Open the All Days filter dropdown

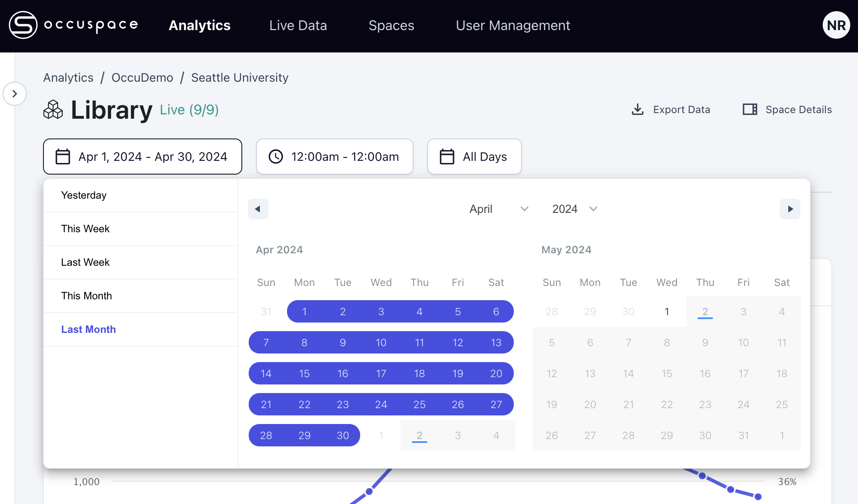pos(474,157)
